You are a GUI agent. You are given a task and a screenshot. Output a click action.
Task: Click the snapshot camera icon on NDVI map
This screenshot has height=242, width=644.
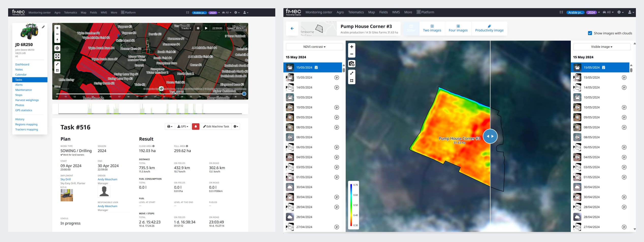[x=351, y=64]
